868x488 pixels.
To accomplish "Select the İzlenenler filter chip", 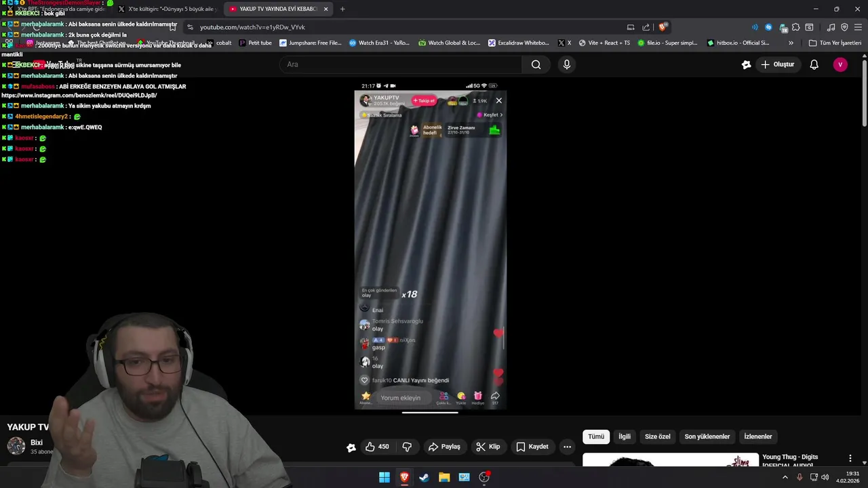I will click(758, 436).
